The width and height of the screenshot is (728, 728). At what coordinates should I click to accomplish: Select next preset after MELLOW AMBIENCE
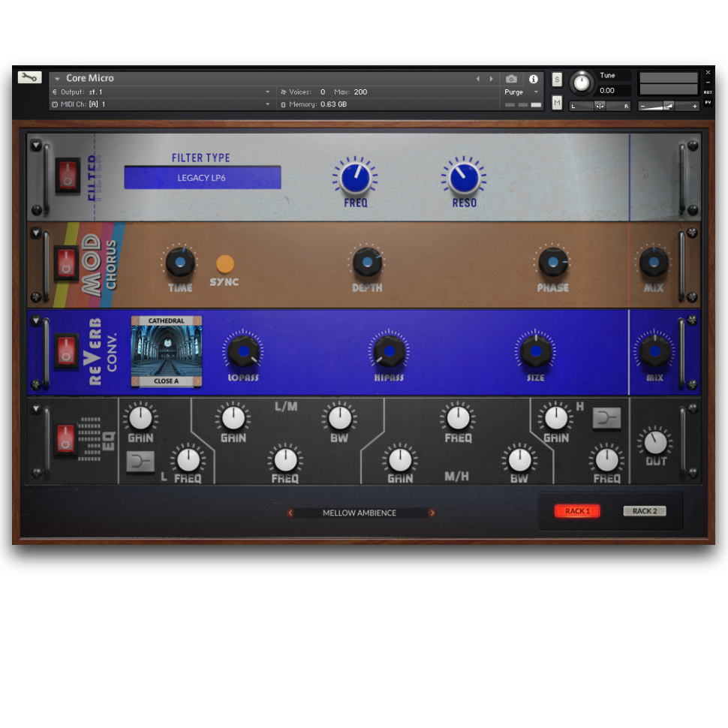[432, 513]
